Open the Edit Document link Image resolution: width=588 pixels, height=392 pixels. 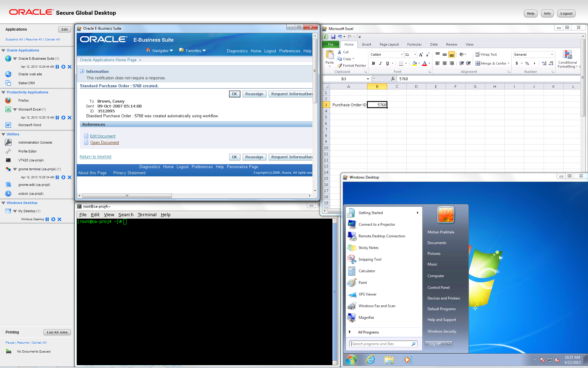(x=103, y=136)
